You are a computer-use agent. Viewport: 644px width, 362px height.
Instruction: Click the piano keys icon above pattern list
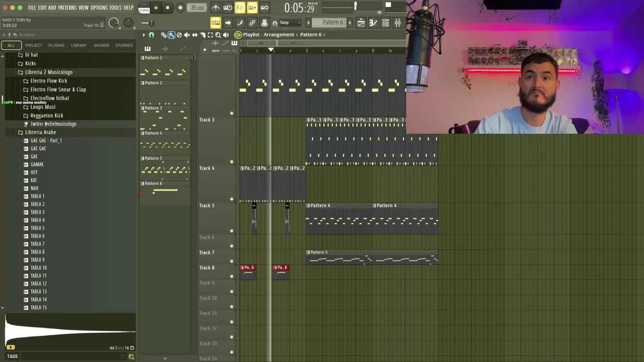147,49
